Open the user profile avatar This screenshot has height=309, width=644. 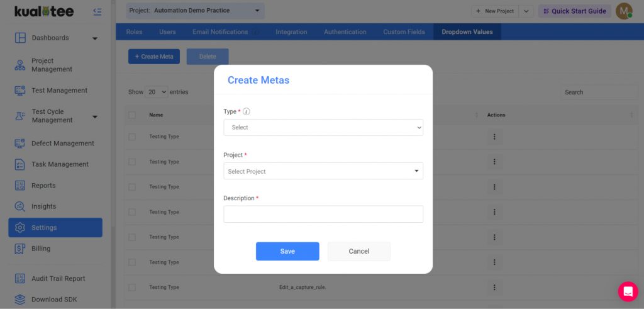623,11
